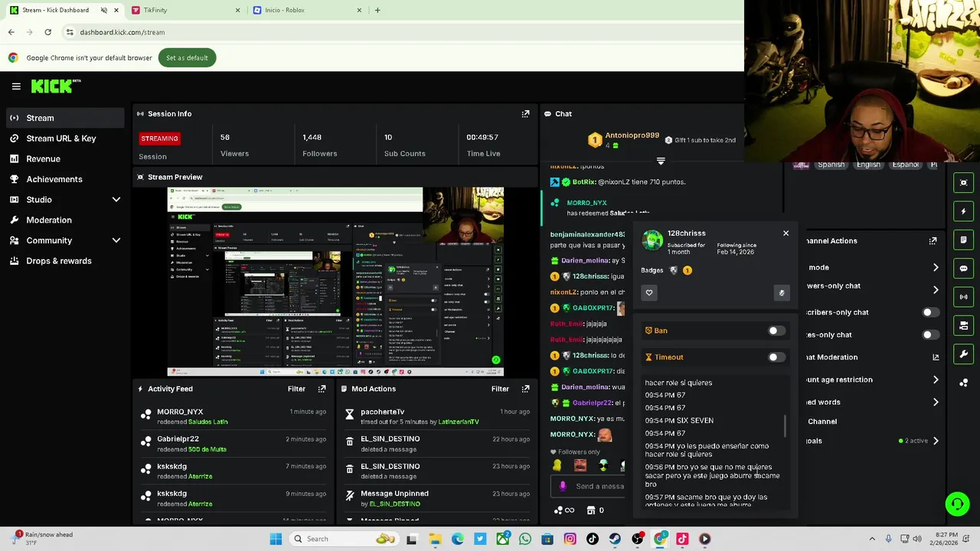Expand the Studio sidebar section
980x551 pixels.
[x=116, y=200]
